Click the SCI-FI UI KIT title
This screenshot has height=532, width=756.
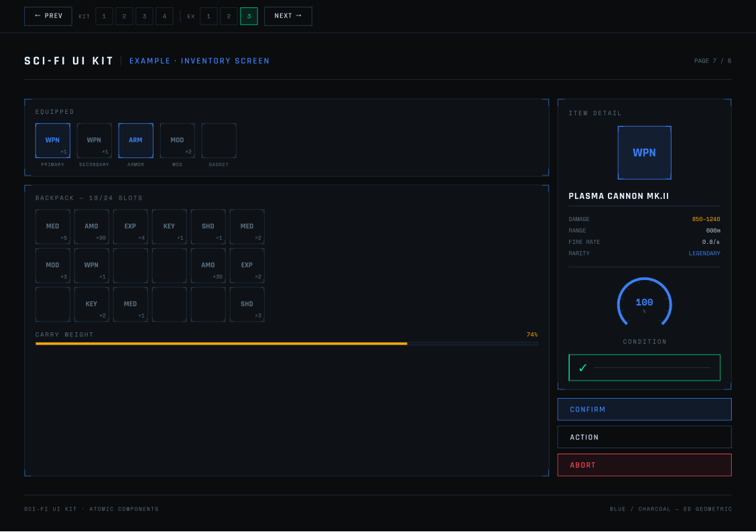tap(69, 61)
